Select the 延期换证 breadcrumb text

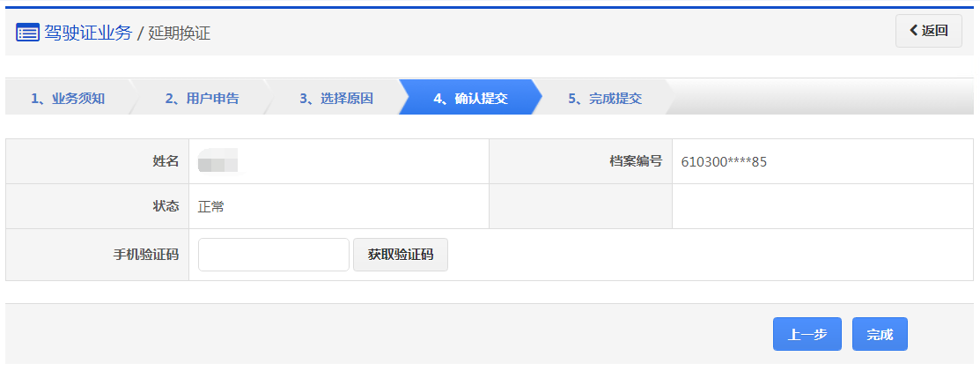pos(180,33)
